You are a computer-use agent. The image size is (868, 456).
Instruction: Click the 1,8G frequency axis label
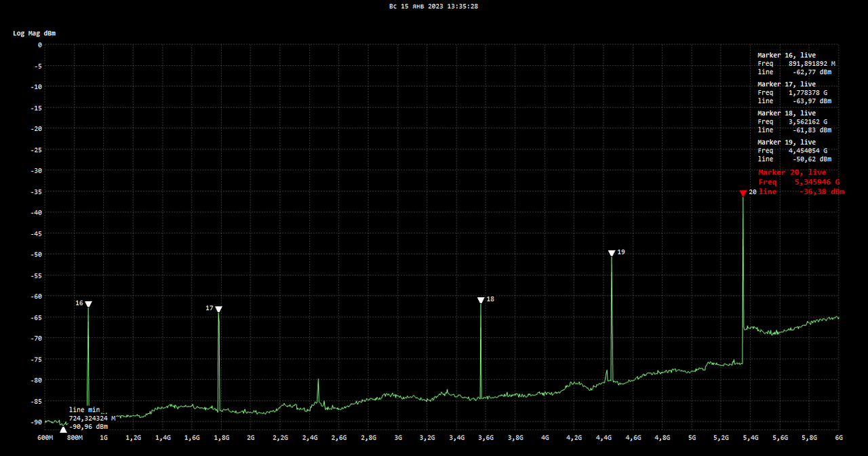(x=221, y=438)
